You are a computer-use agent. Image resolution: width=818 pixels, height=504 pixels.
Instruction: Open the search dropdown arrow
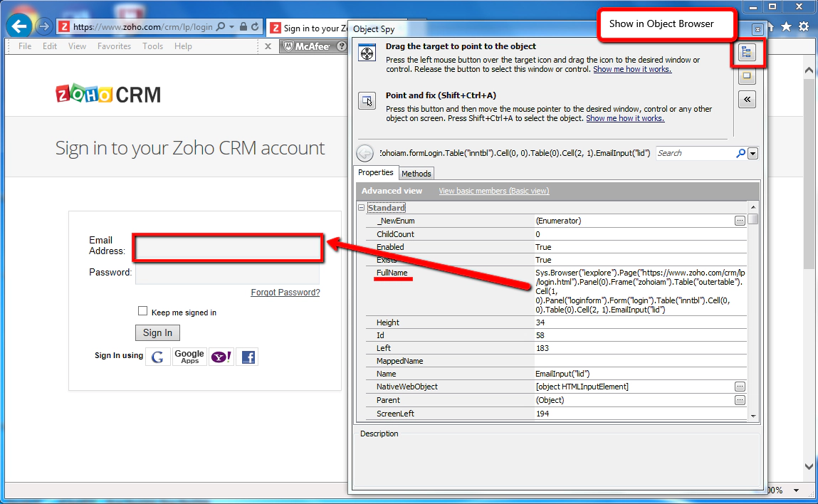point(753,153)
